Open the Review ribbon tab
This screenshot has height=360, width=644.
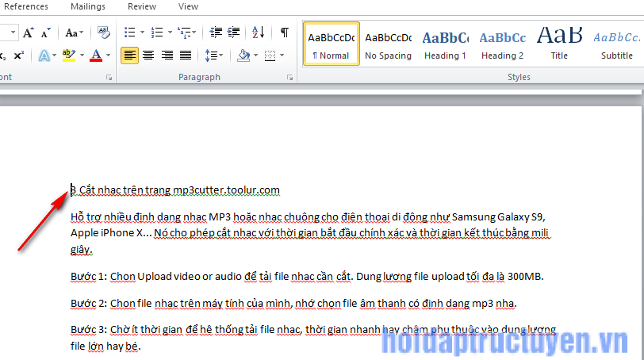[142, 6]
